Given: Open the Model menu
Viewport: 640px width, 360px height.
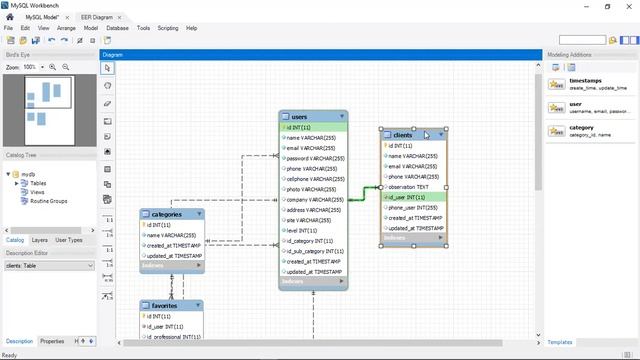Looking at the screenshot, I should point(91,28).
